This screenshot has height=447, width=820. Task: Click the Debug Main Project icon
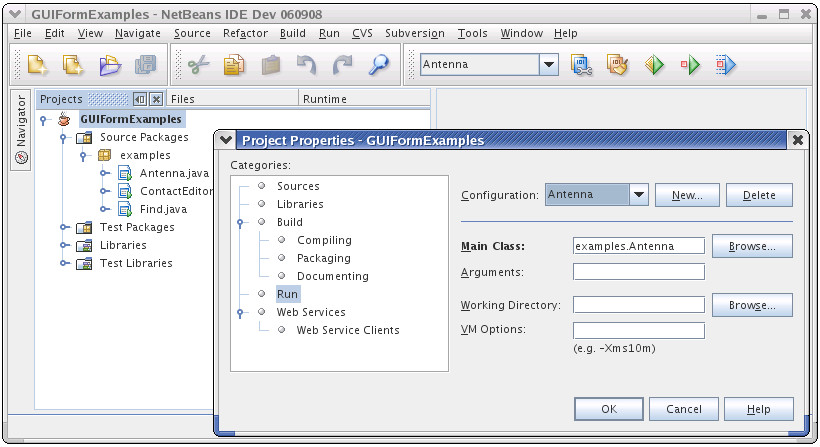(x=690, y=65)
